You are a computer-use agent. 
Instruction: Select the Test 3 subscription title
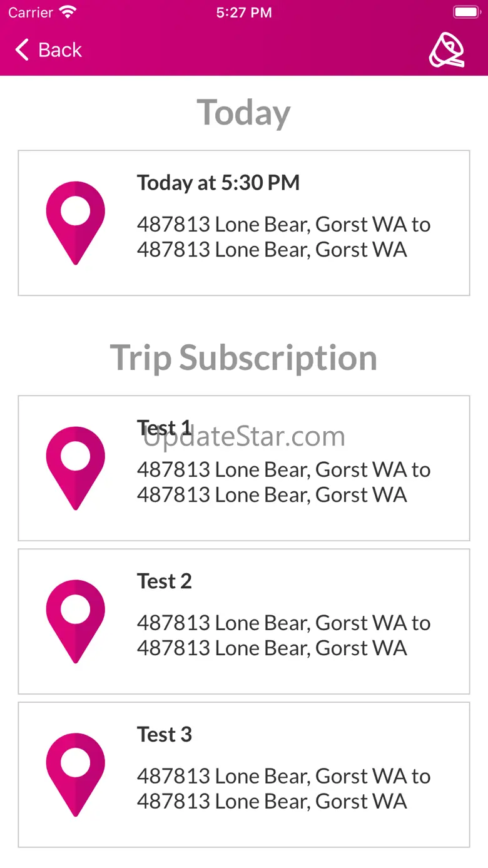(164, 735)
